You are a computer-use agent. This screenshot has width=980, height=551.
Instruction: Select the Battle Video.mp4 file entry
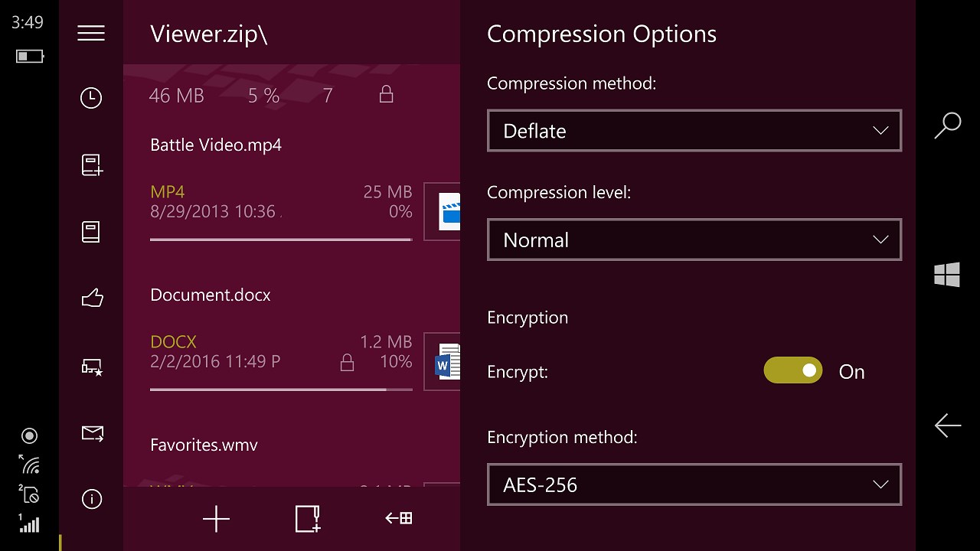click(x=281, y=191)
